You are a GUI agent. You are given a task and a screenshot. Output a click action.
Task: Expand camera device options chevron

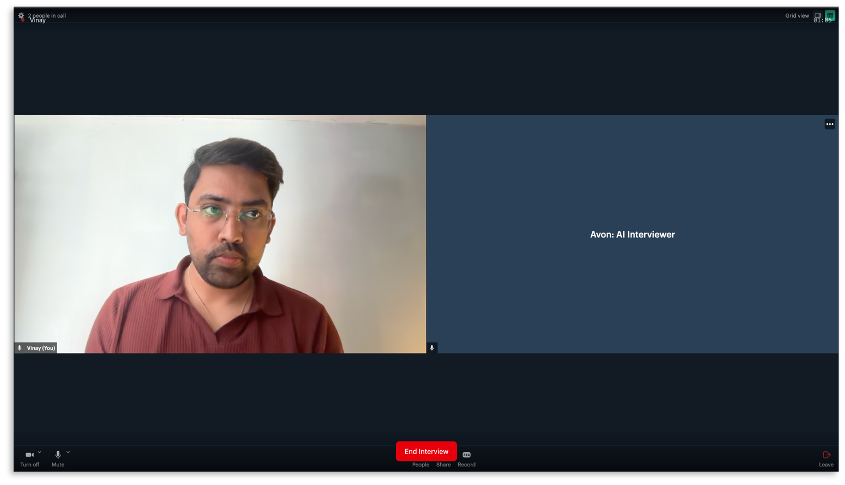40,452
